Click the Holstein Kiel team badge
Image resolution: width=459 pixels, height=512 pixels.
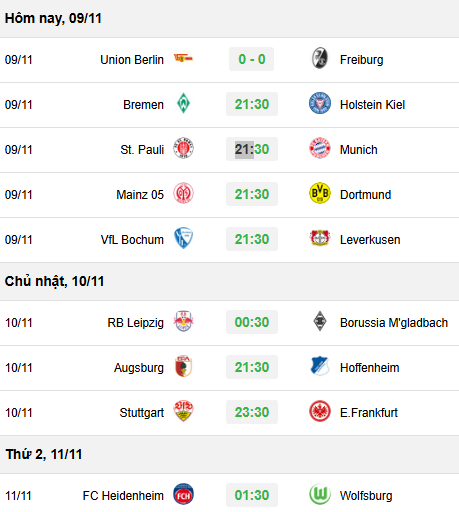point(320,103)
